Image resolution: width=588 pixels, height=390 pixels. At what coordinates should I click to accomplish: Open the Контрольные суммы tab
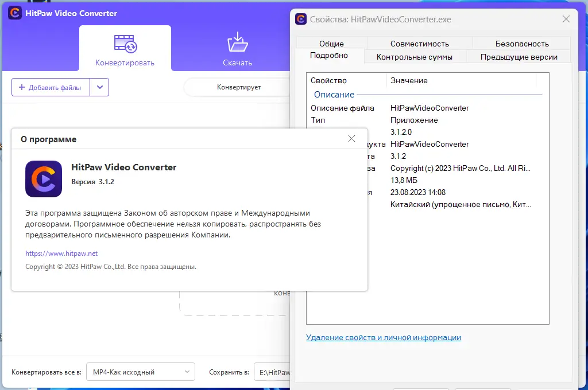[415, 57]
